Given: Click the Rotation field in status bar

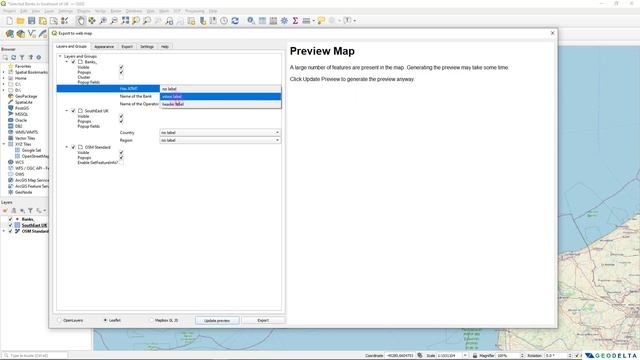Looking at the screenshot, I should tap(558, 356).
